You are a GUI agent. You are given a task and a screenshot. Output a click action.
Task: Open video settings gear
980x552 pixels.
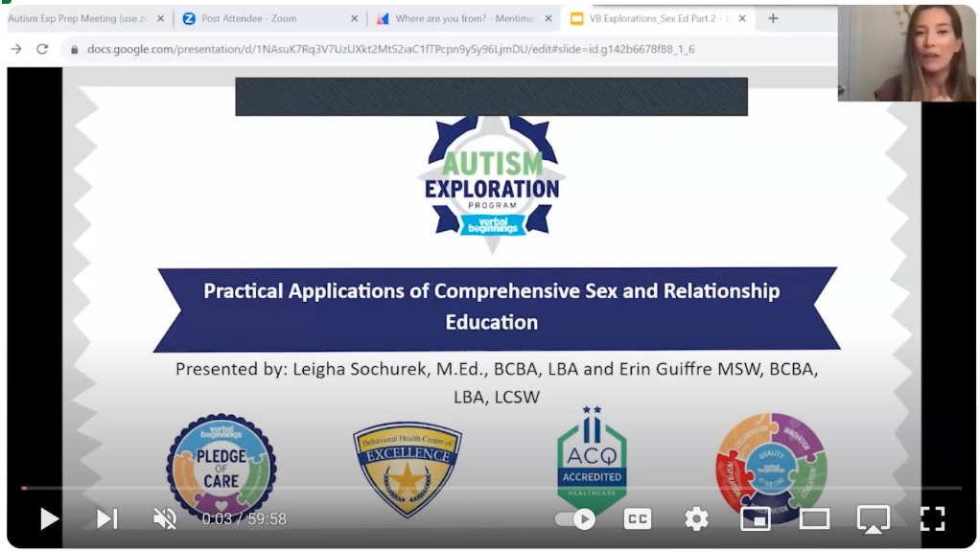tap(696, 518)
